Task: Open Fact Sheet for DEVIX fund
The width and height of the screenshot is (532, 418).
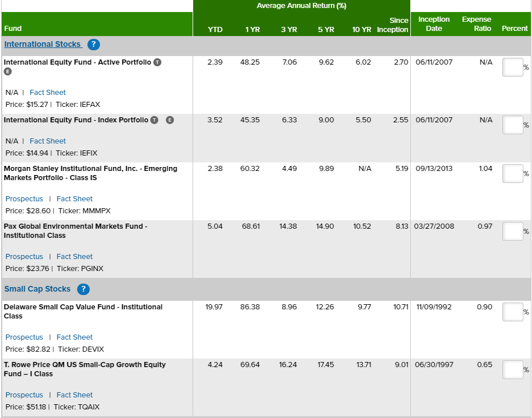Action: (75, 337)
